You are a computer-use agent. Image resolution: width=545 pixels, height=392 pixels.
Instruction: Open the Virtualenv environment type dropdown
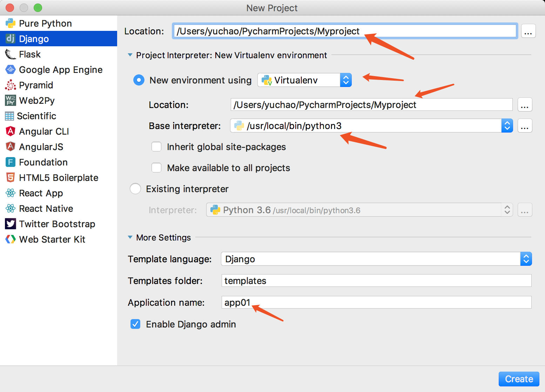304,80
